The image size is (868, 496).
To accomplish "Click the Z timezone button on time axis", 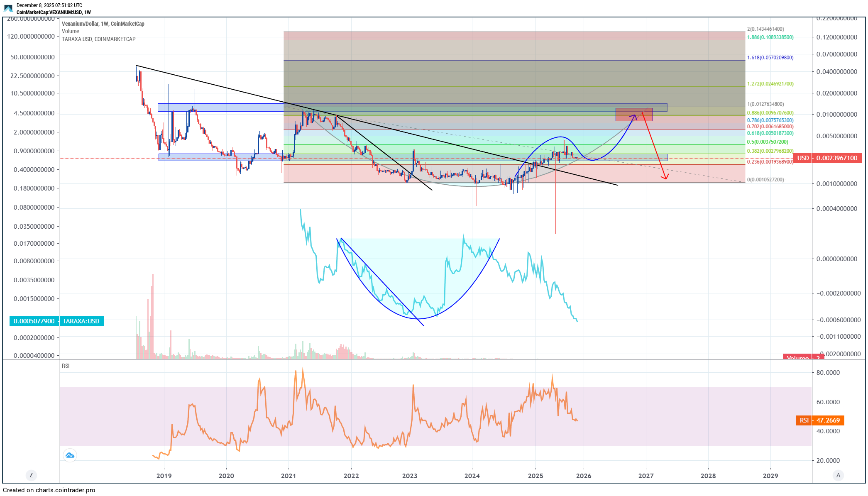I will [x=31, y=475].
